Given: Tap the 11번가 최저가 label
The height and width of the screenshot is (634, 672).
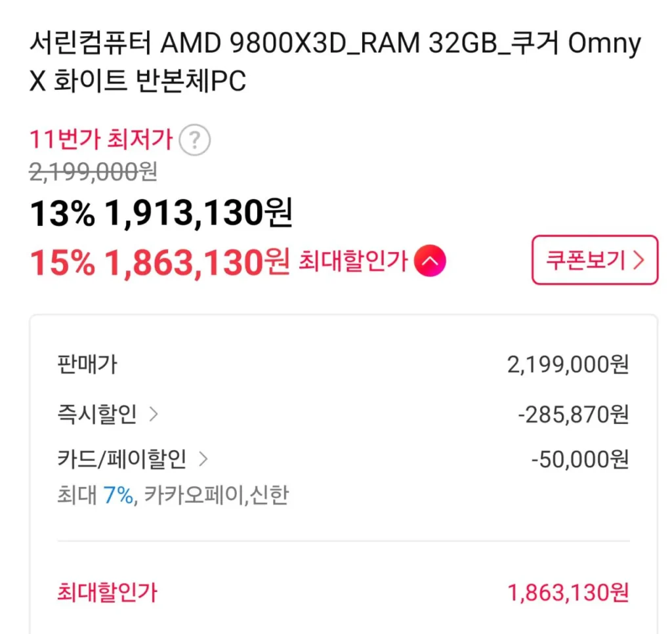Looking at the screenshot, I should (101, 140).
